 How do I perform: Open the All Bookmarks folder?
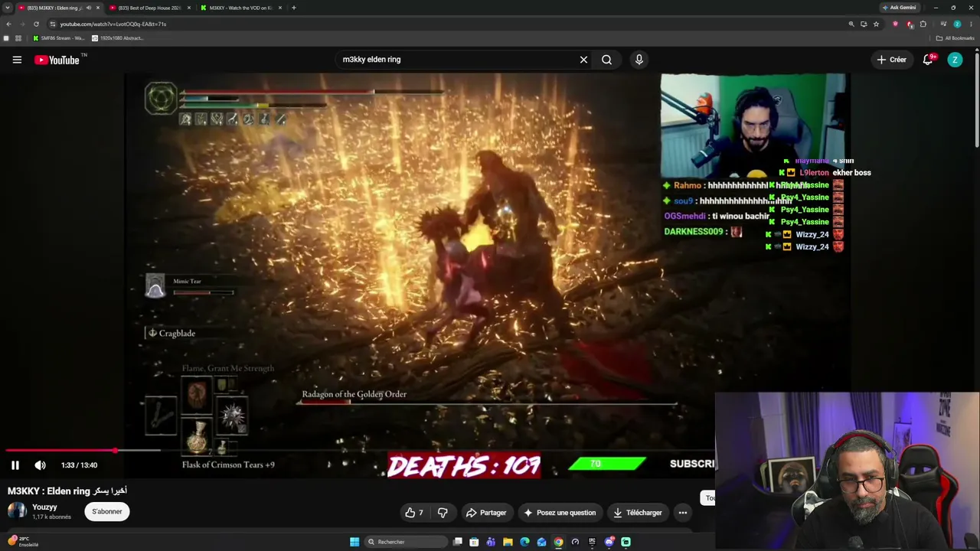tap(955, 38)
